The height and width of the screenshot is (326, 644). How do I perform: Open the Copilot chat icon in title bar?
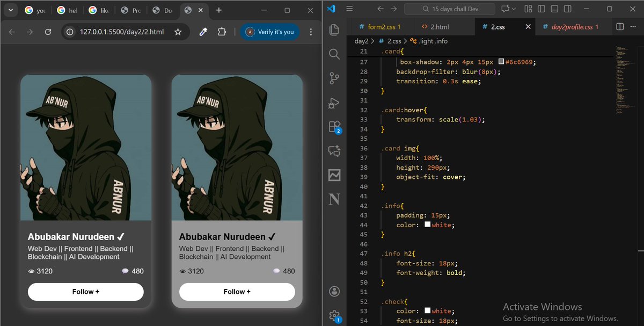click(504, 9)
